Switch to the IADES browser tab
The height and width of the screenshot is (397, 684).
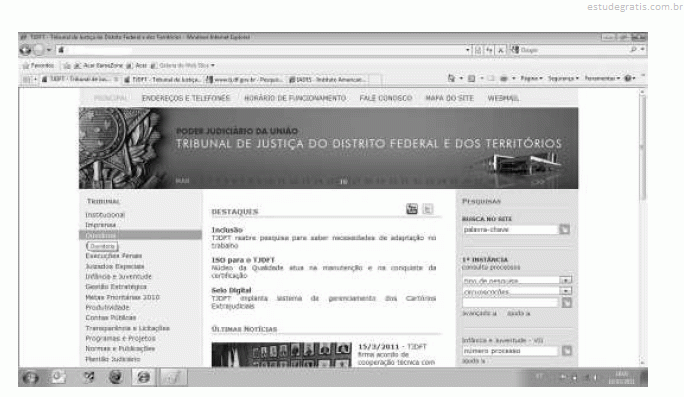[329, 79]
